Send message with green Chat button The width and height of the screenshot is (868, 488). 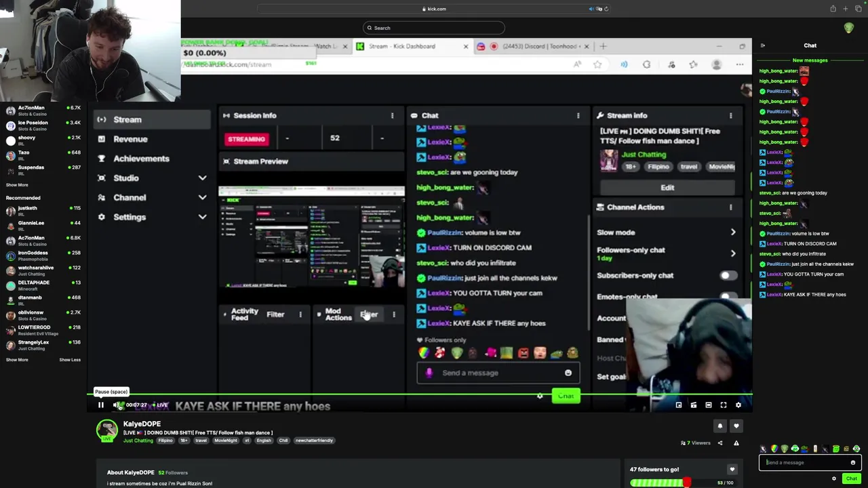pyautogui.click(x=852, y=479)
